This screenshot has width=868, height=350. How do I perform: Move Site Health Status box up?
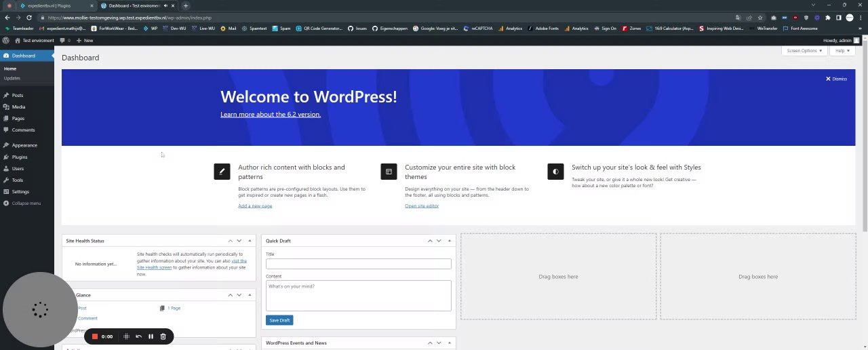(230, 241)
